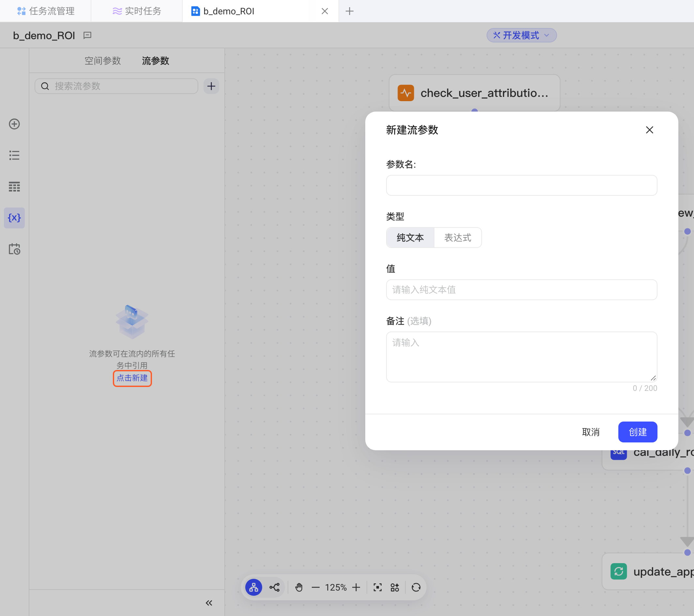Click the comment icon next to the b_demo_ROI title

pyautogui.click(x=87, y=35)
